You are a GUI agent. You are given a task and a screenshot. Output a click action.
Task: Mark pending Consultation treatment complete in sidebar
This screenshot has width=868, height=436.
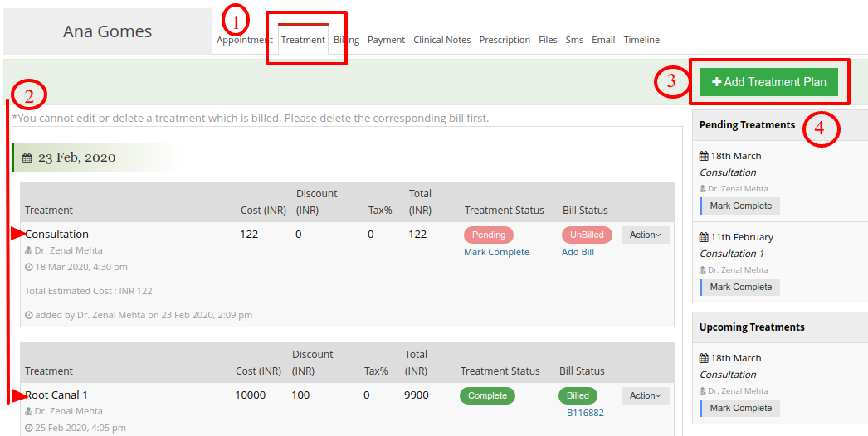[741, 206]
